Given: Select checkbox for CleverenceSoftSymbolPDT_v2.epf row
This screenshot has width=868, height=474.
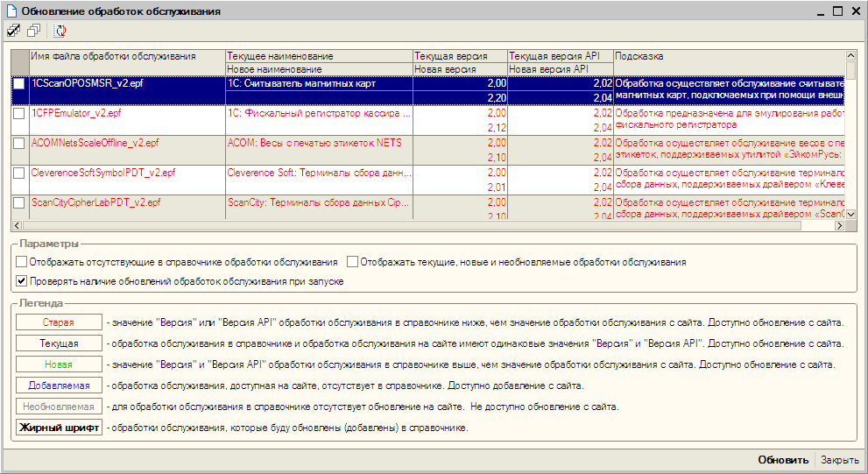Looking at the screenshot, I should point(19,173).
